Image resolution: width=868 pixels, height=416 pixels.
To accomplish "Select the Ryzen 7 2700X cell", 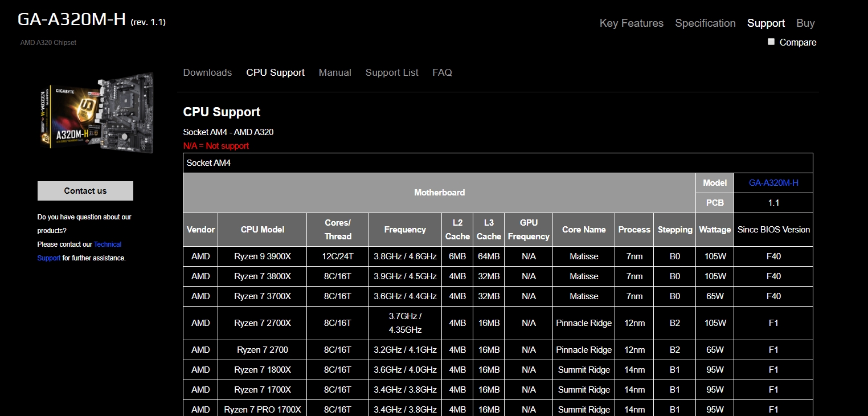I will pyautogui.click(x=262, y=323).
